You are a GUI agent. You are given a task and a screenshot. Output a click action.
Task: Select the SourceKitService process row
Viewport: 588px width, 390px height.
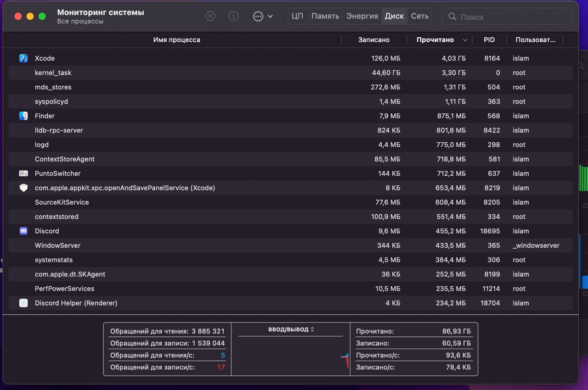290,202
